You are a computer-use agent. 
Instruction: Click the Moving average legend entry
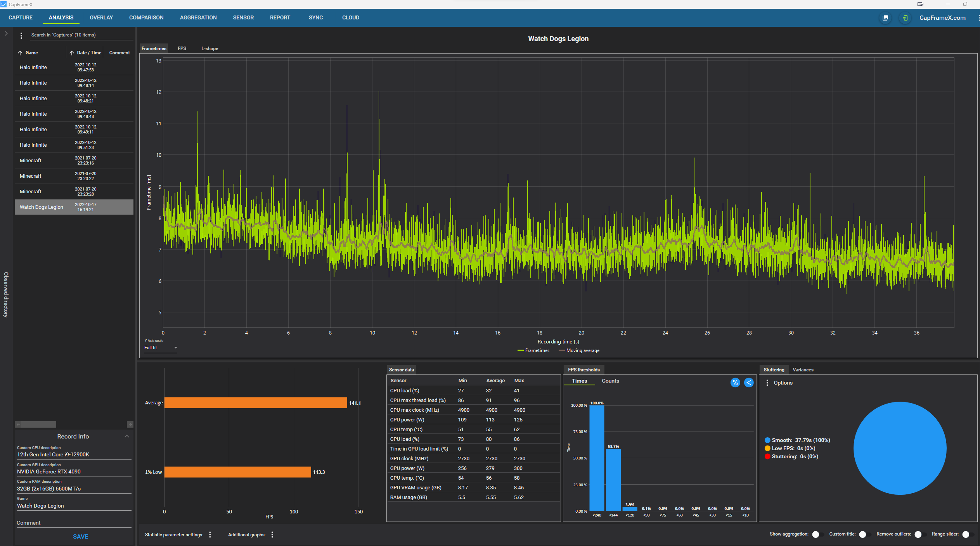click(579, 350)
